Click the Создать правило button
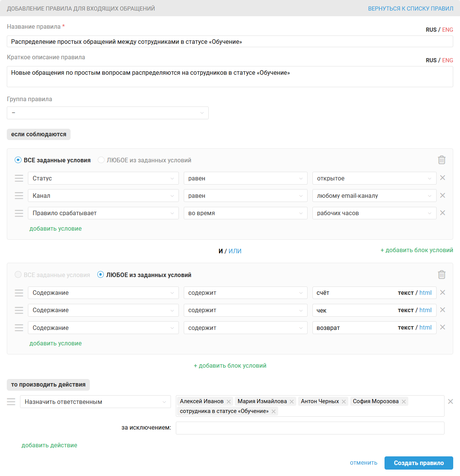Viewport: 460px width, 476px height. tap(418, 463)
